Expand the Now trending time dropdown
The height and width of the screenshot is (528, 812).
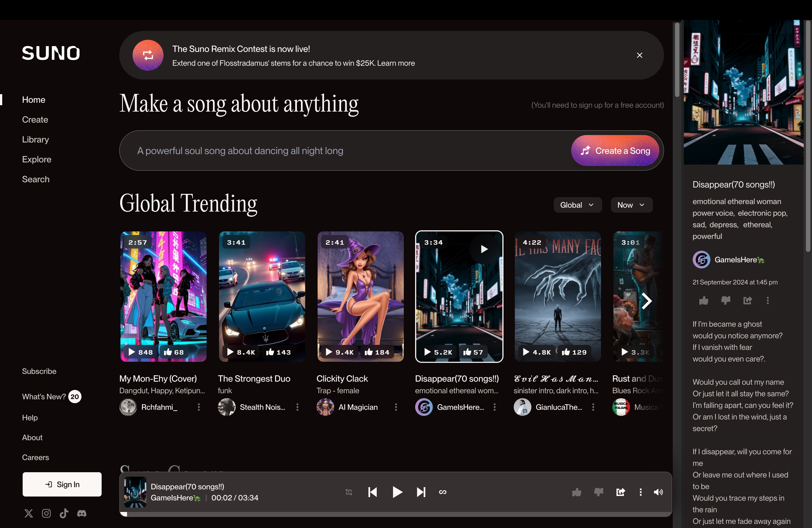(x=630, y=204)
